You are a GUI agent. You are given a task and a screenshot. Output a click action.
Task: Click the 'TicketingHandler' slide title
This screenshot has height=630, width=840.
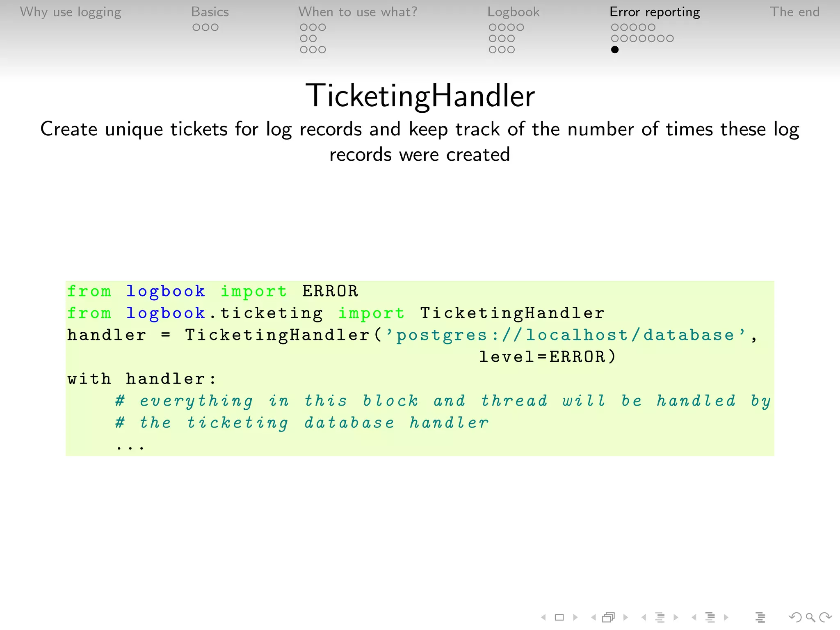coord(420,96)
